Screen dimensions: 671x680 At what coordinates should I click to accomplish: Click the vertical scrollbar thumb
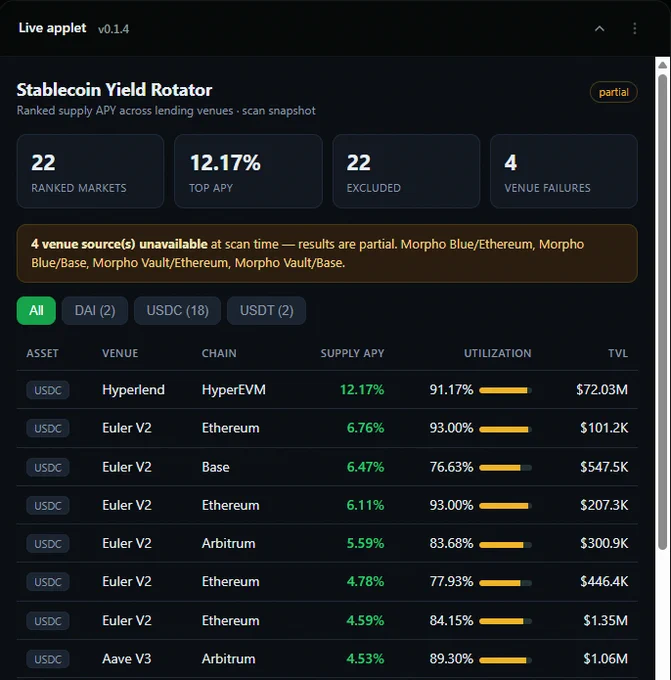662,312
